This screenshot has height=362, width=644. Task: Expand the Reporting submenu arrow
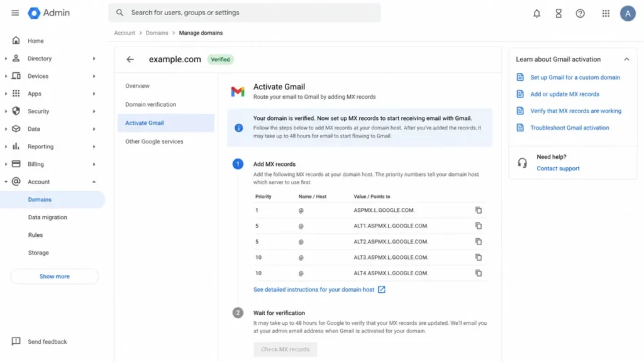point(94,146)
